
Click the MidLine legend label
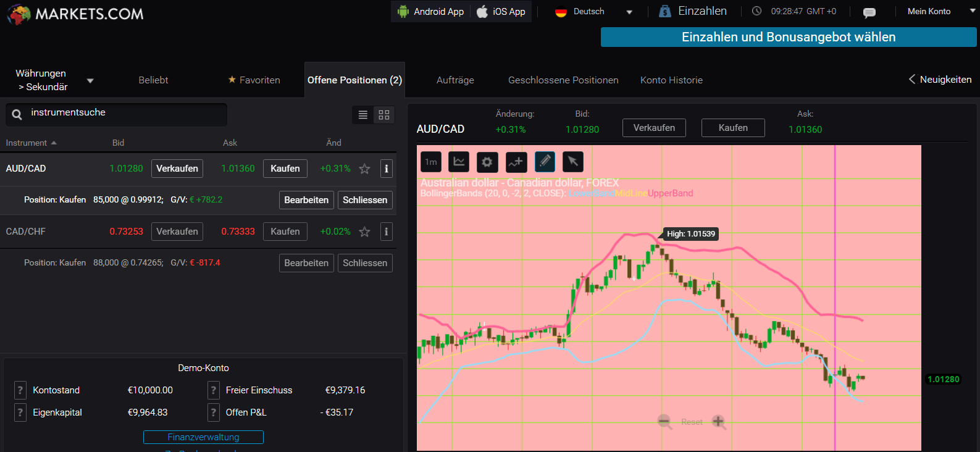point(631,193)
